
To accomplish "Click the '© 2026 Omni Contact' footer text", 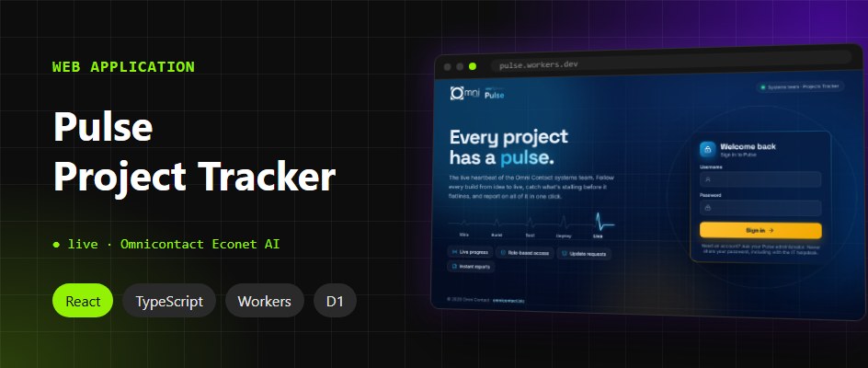I will pyautogui.click(x=468, y=299).
